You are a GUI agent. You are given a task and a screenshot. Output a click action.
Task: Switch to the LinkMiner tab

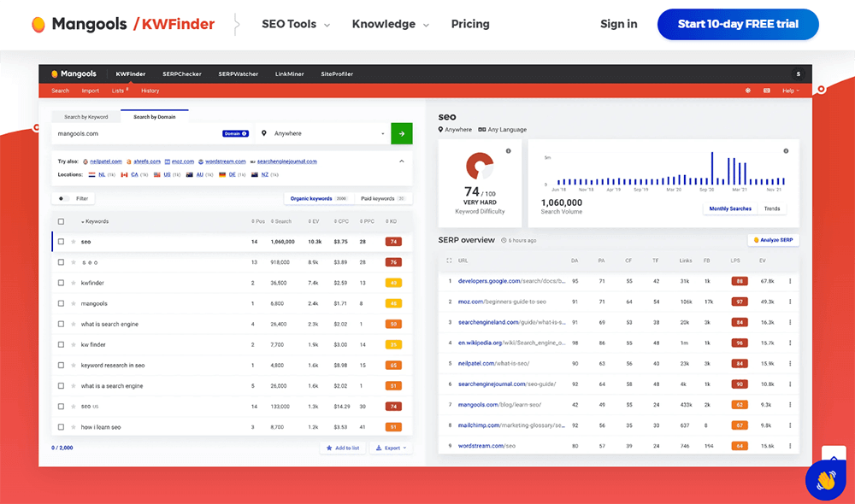tap(290, 74)
